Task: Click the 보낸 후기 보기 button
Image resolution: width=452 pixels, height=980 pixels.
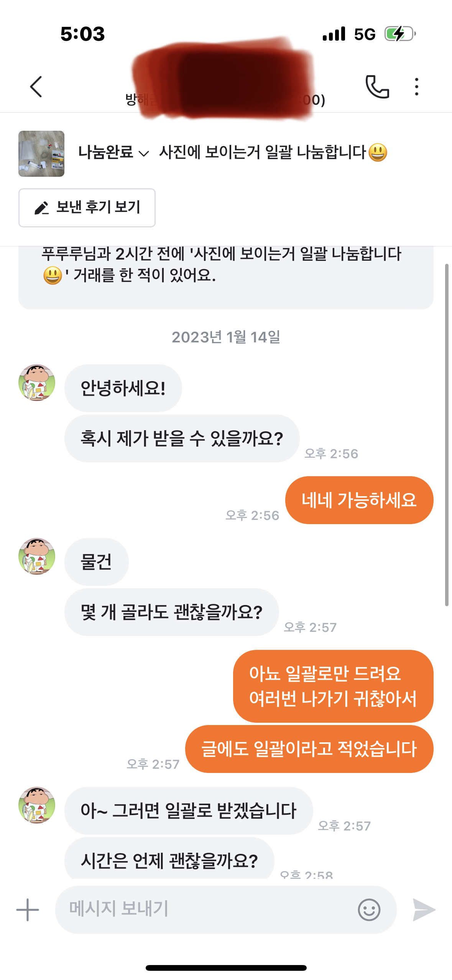Action: 87,208
